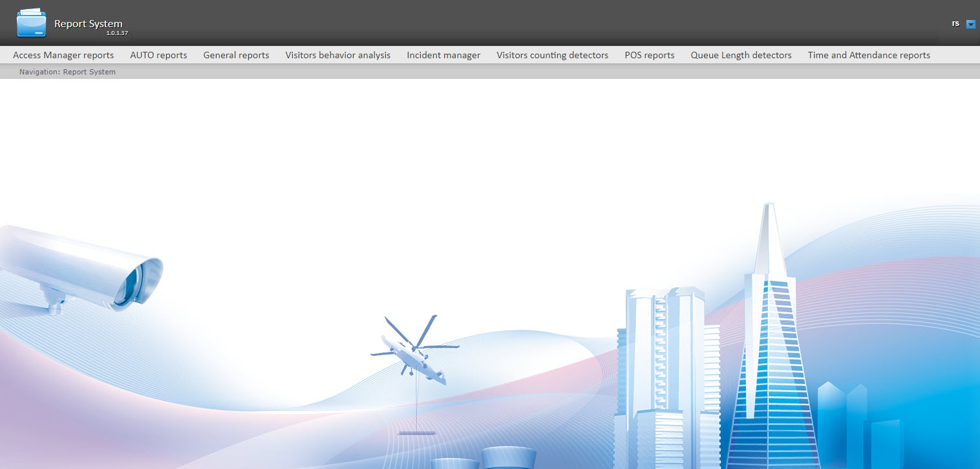The width and height of the screenshot is (980, 469).
Task: Choose Visitors counting detectors menu
Action: (552, 55)
